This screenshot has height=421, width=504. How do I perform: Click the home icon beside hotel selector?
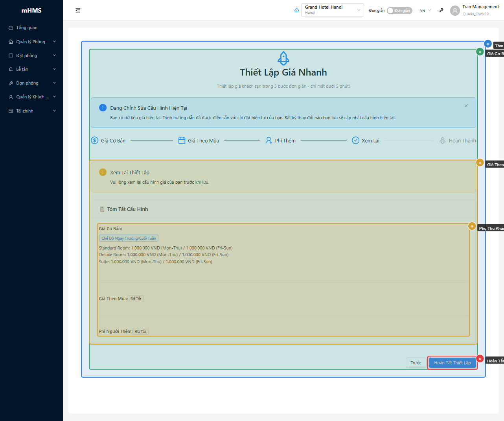(x=296, y=10)
